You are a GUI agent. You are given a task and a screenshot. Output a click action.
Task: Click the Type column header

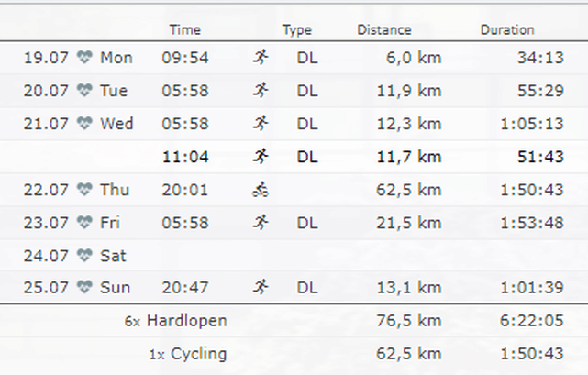point(297,30)
